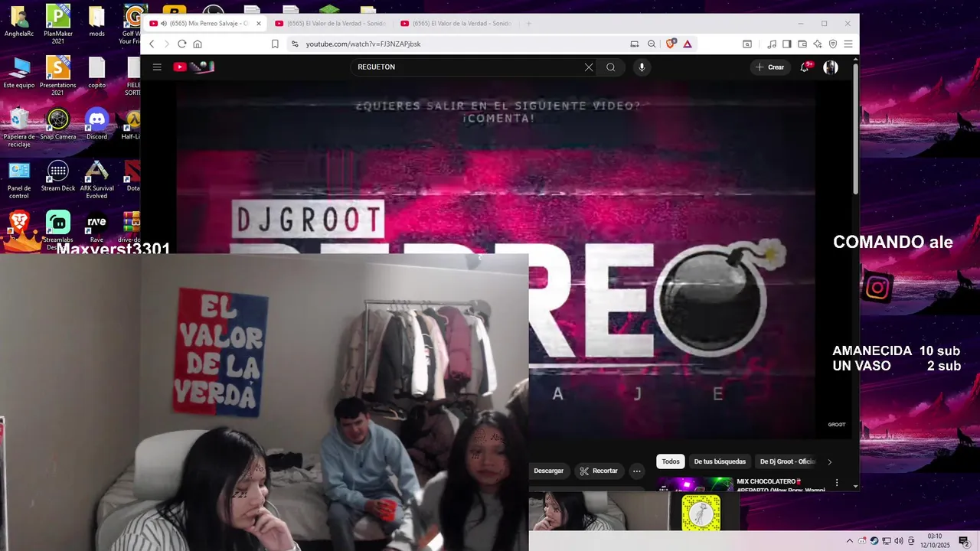
Task: Open options menu for MIX CHOCOLATERO video
Action: pos(837,483)
